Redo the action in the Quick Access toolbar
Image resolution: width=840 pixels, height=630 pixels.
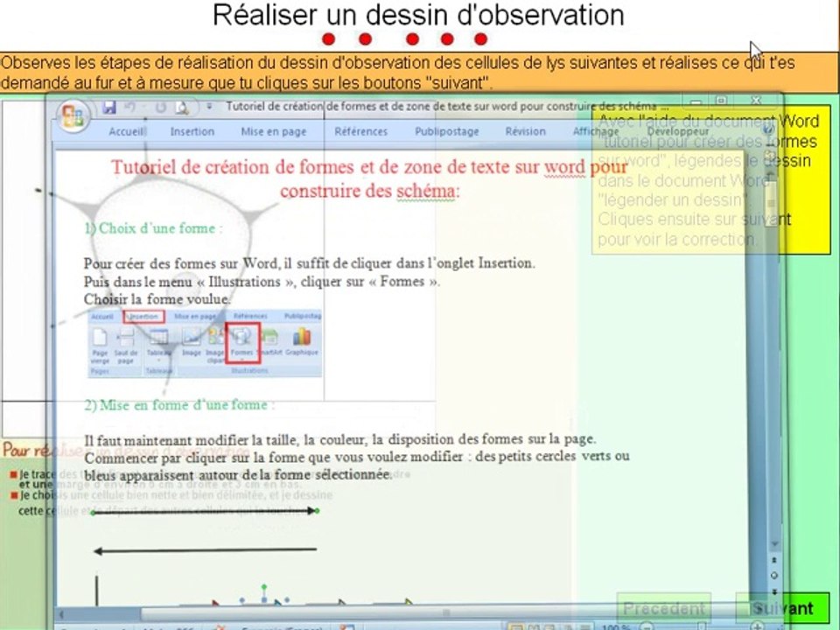160,107
